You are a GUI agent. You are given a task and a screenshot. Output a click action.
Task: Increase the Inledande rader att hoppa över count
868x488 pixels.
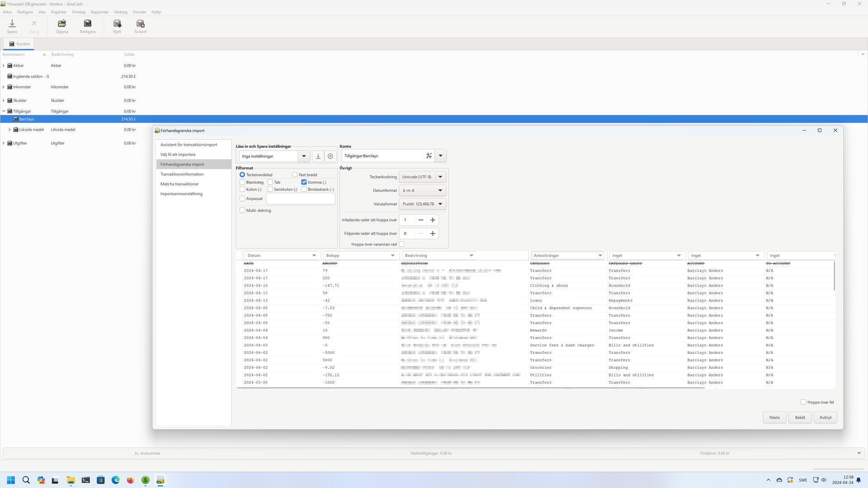(x=433, y=220)
